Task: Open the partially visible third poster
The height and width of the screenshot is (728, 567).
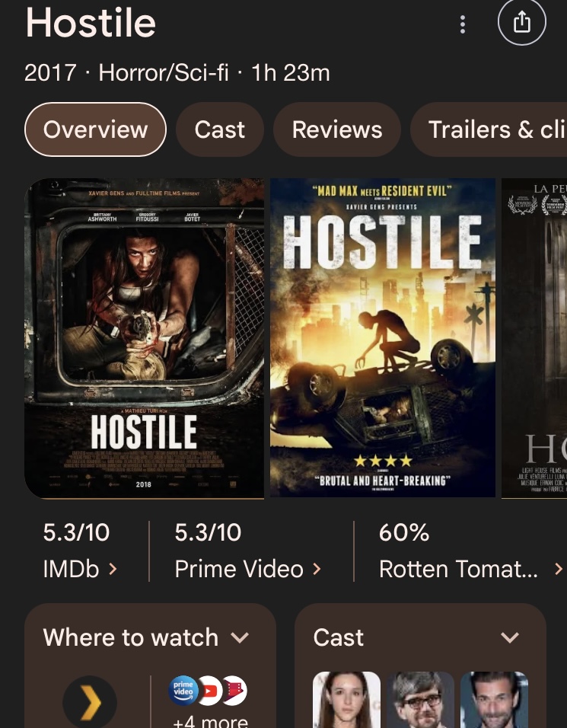Action: [534, 338]
